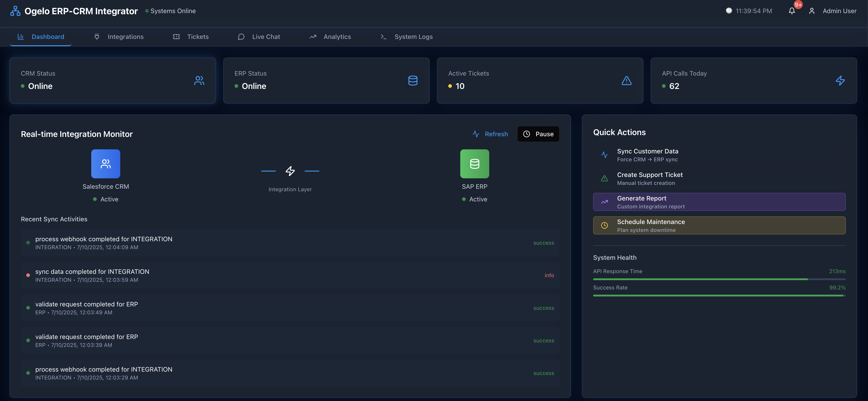Viewport: 868px width, 401px height.
Task: Click the Ogelo network logo icon
Action: click(15, 11)
